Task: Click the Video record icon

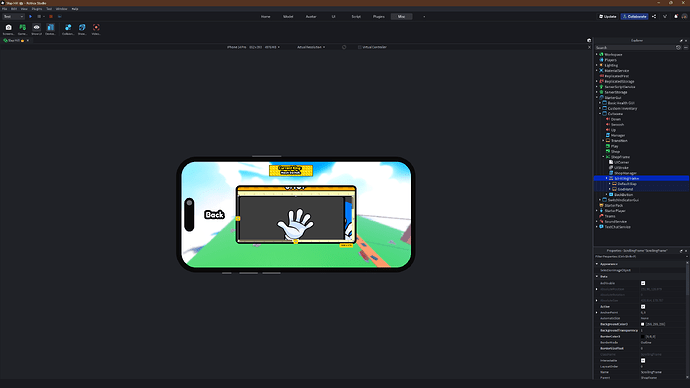Action: 96,28
